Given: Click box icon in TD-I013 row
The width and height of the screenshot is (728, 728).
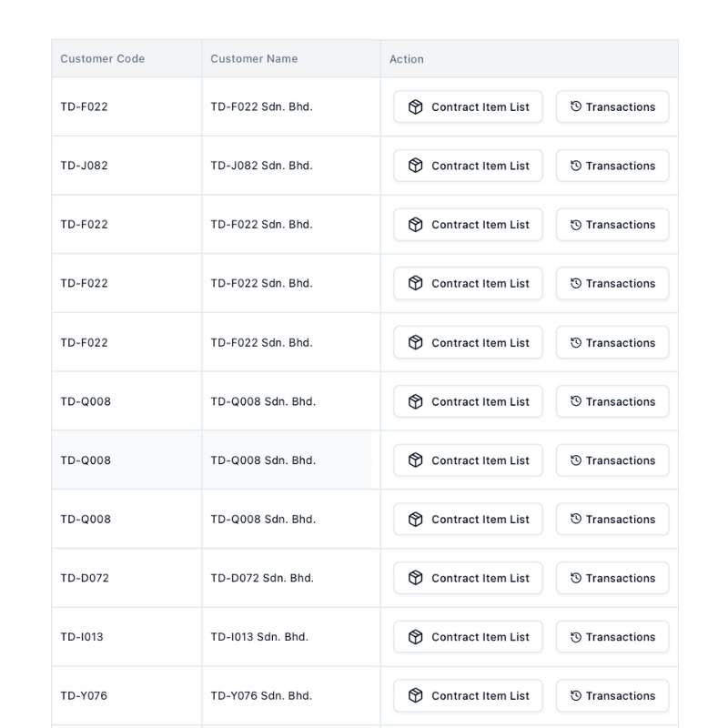Looking at the screenshot, I should (x=415, y=637).
